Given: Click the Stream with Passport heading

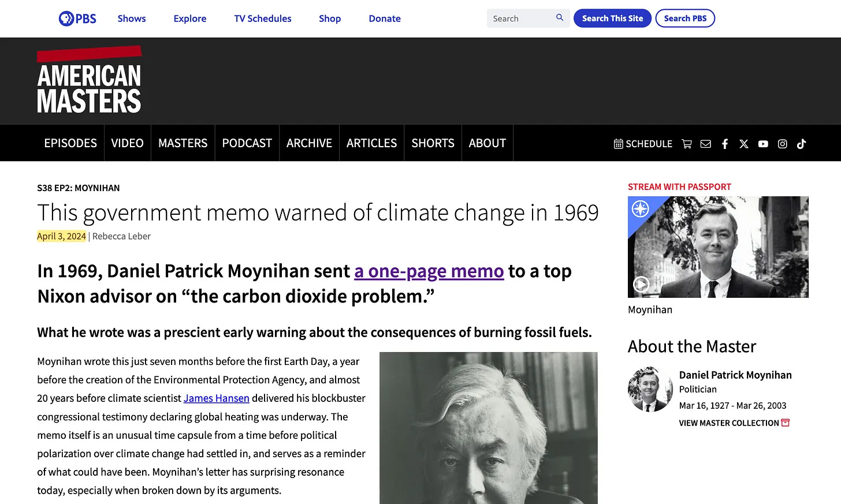Looking at the screenshot, I should 679,187.
